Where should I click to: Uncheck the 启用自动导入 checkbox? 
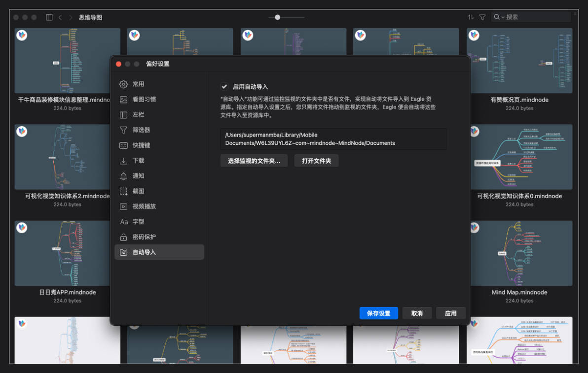(x=224, y=87)
